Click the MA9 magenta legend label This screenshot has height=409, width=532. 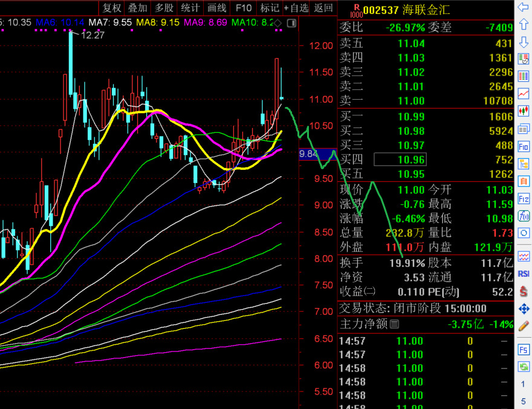(206, 23)
